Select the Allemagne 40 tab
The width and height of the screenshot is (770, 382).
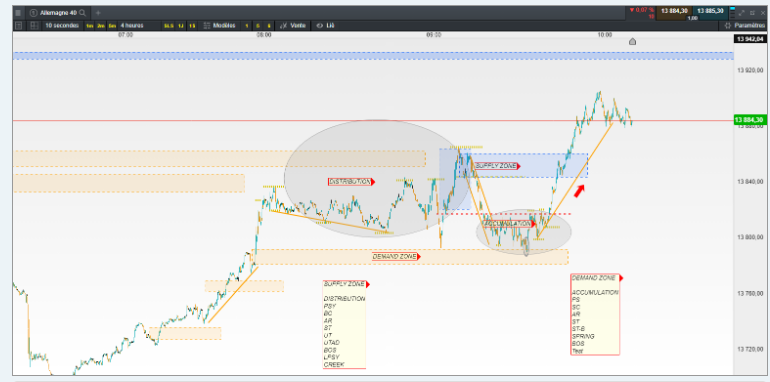[57, 13]
